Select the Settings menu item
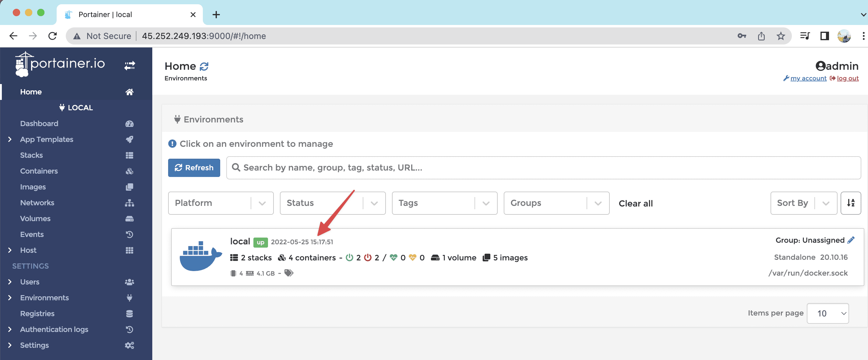Screen dimensions: 868x360 point(35,345)
